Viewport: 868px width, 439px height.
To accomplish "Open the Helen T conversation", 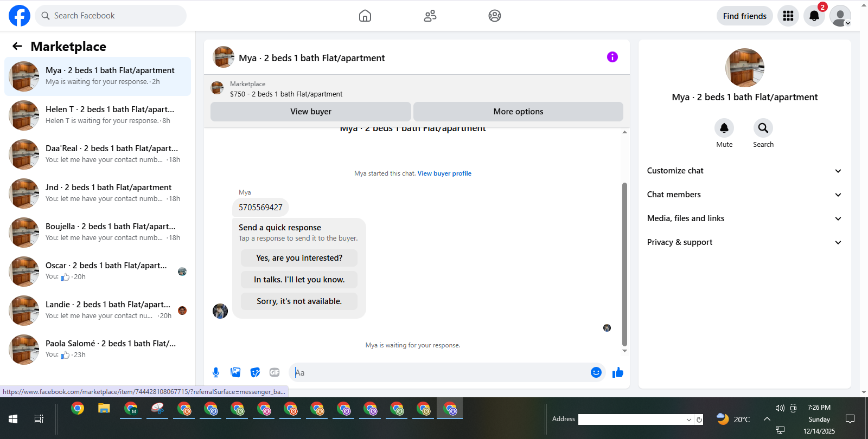I will coord(98,115).
